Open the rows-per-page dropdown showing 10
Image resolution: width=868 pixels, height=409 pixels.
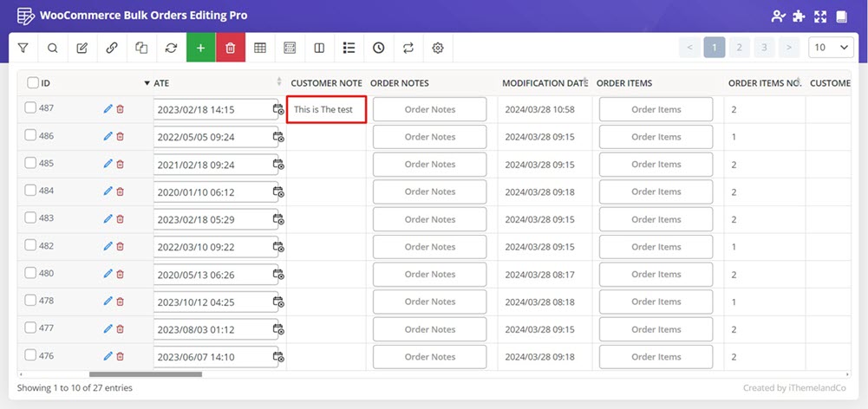click(831, 48)
